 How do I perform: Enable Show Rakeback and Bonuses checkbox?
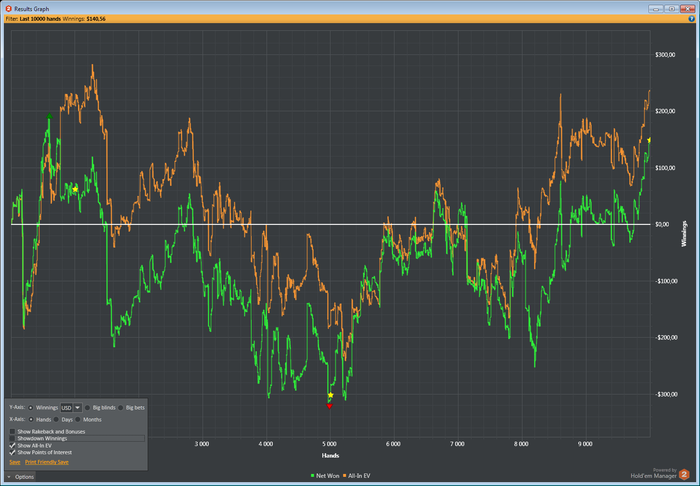pos(12,432)
